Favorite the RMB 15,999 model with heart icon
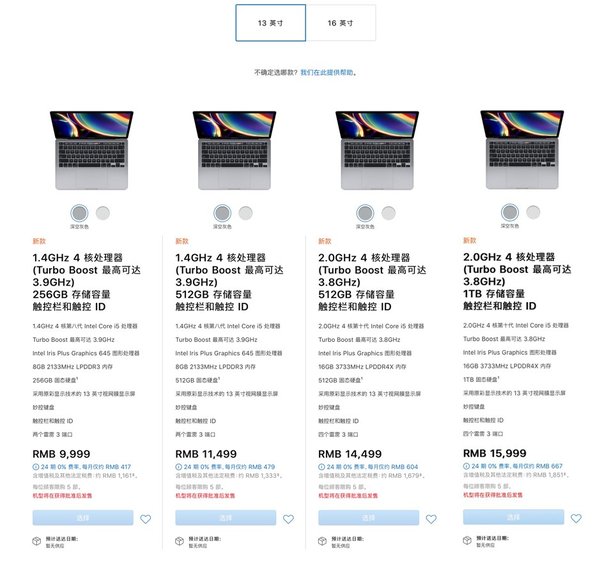Screen dimensions: 600x564 click(577, 518)
